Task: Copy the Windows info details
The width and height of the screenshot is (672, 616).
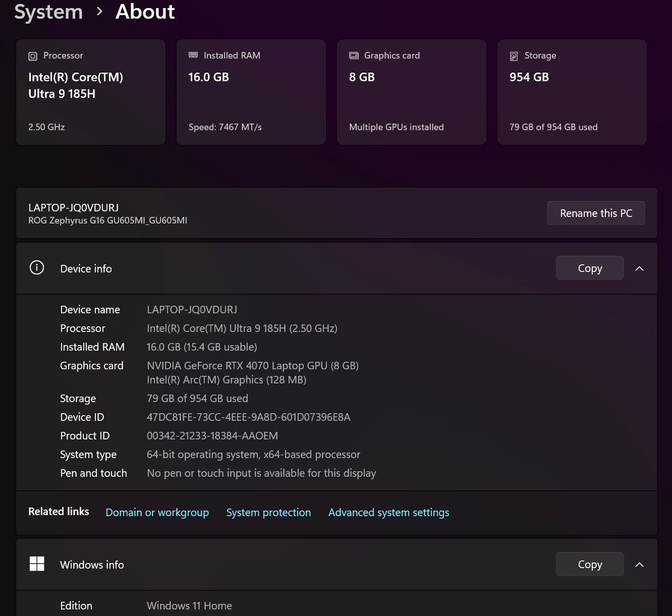Action: tap(590, 564)
